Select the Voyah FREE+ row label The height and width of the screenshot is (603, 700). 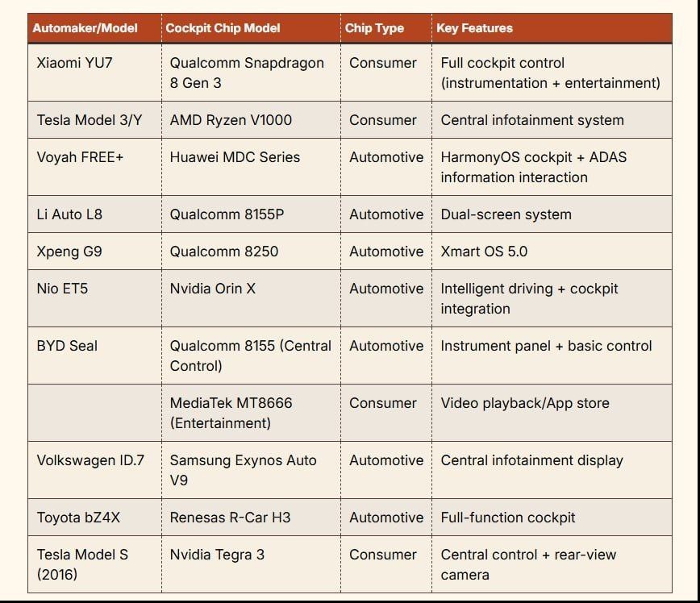point(94,167)
